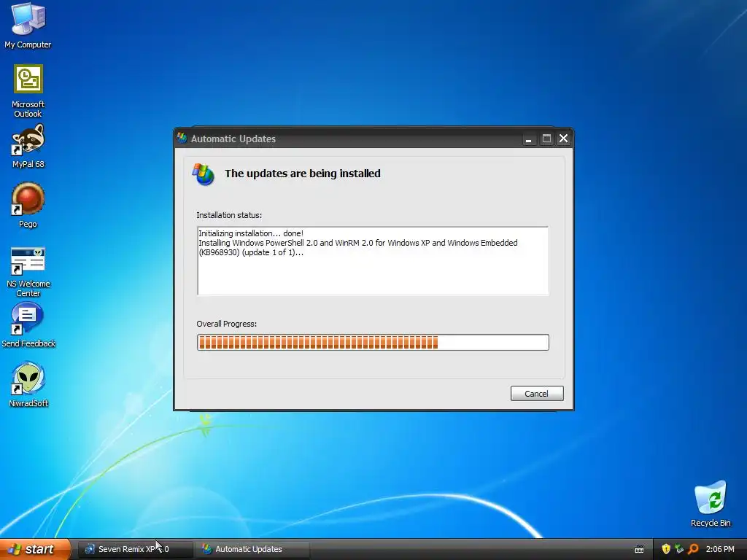
Task: Open the My Computer desktop icon
Action: [x=28, y=26]
